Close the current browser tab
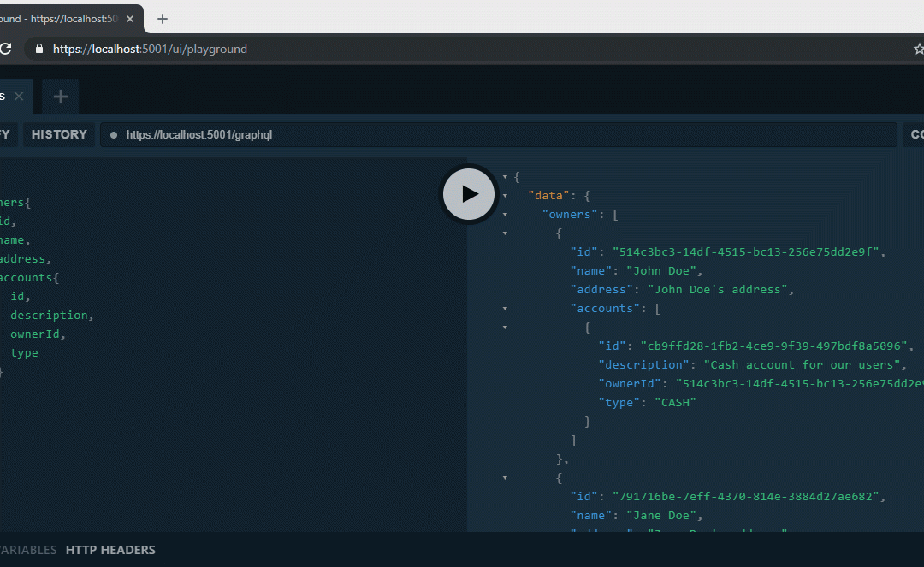Viewport: 924px width, 567px height. [x=130, y=19]
